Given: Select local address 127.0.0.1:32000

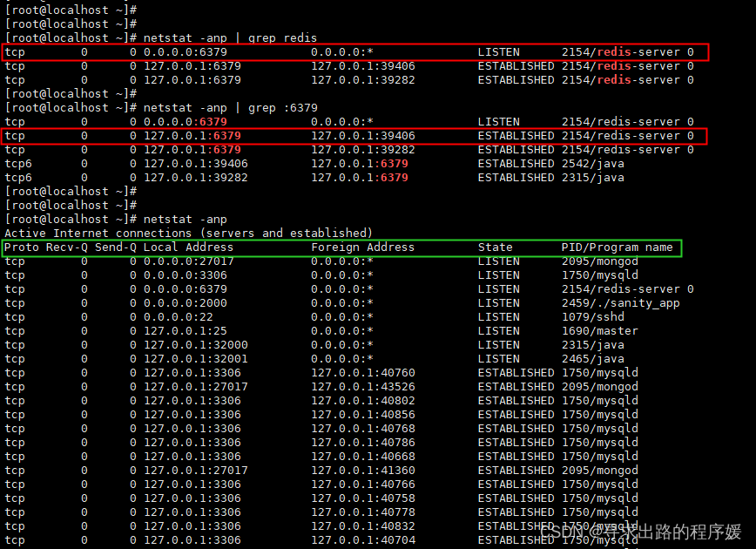Looking at the screenshot, I should click(x=196, y=345).
